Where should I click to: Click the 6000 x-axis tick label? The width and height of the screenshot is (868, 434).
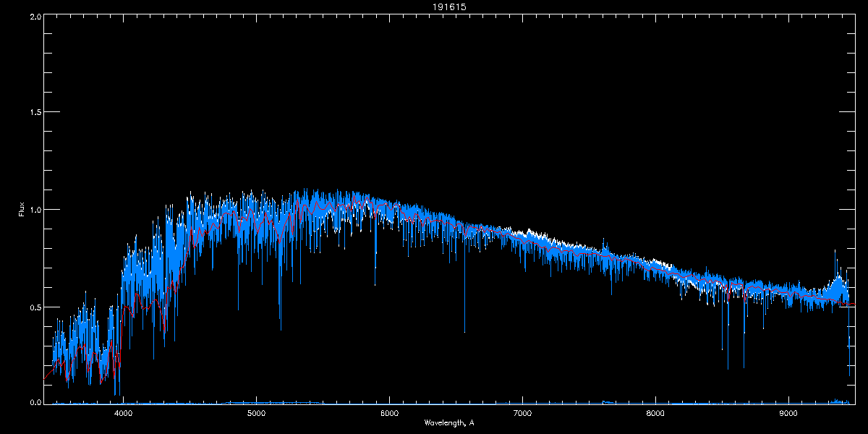389,414
